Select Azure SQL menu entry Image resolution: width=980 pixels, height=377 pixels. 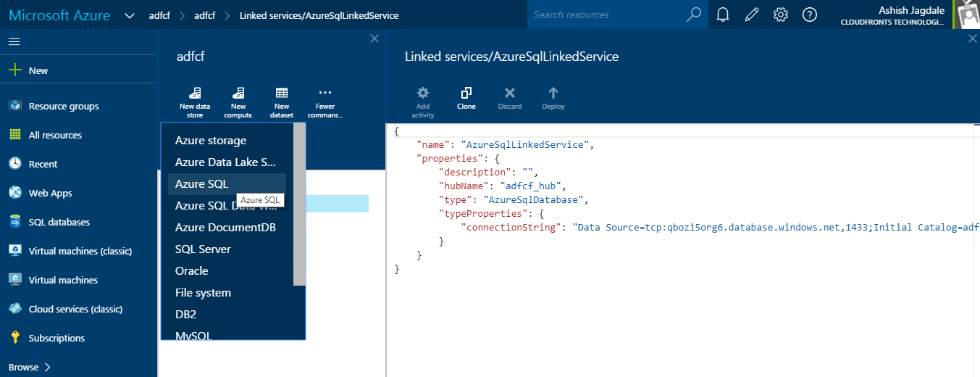pos(227,184)
